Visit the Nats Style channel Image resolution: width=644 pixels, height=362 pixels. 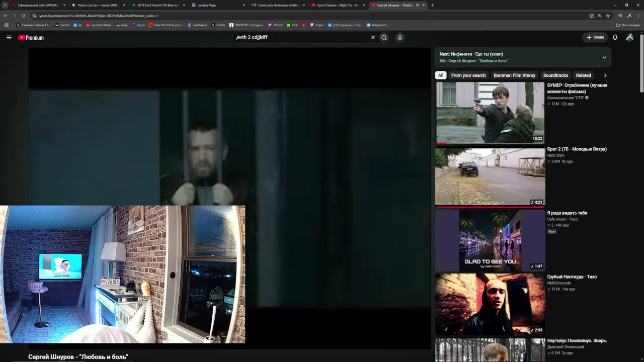click(x=556, y=155)
